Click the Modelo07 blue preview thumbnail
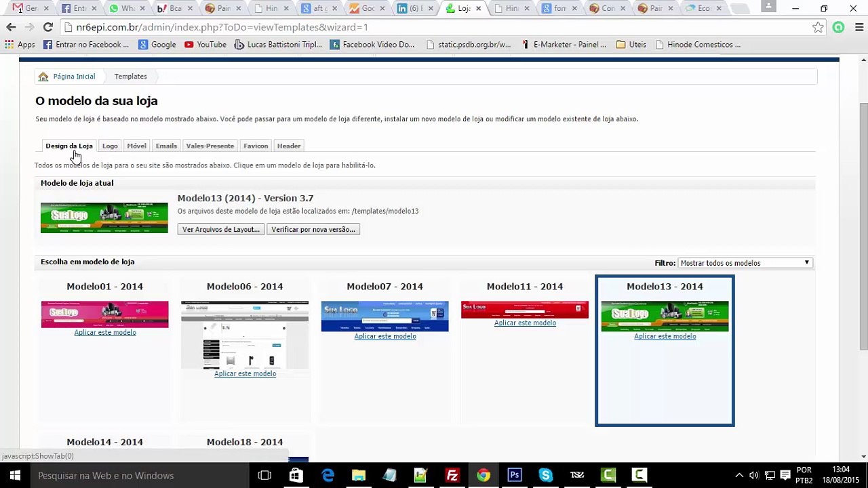The image size is (868, 488). 385,317
